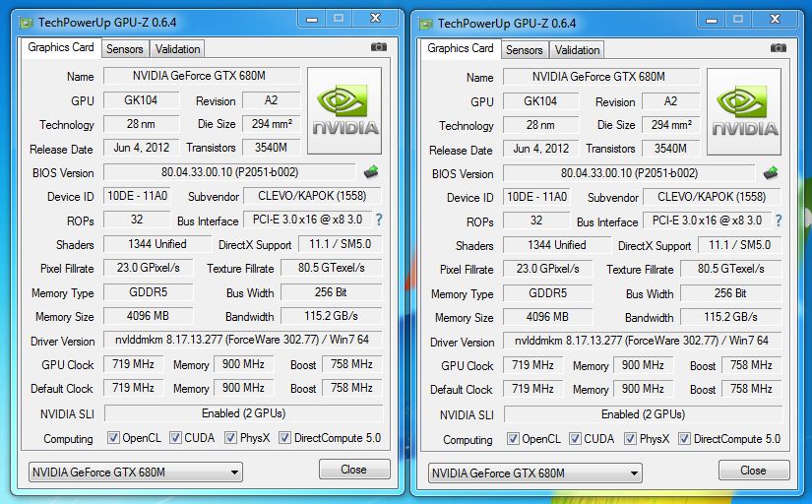Click 3540M transistors value in right window

pyautogui.click(x=670, y=149)
